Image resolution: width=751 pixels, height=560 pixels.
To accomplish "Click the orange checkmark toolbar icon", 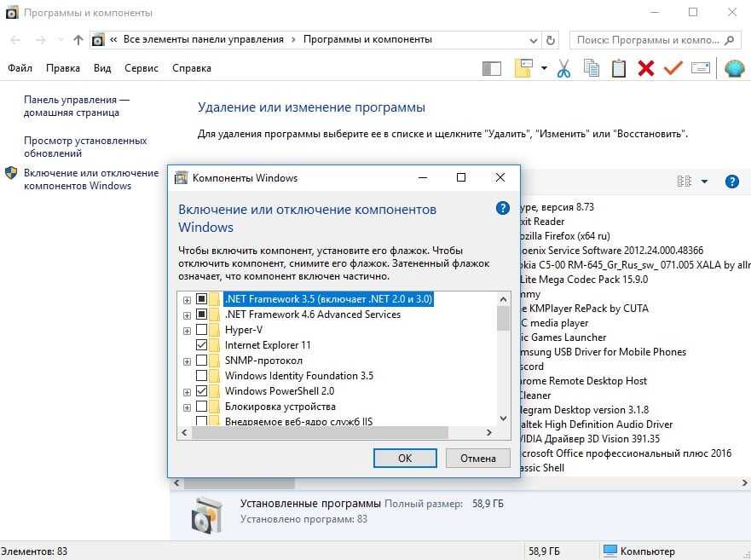I will (x=673, y=68).
